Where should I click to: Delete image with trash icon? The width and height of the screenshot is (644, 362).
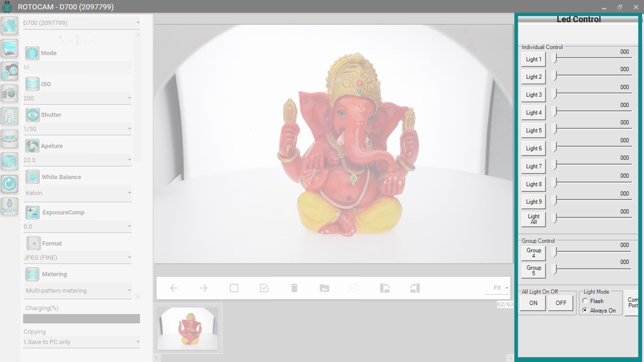click(294, 288)
